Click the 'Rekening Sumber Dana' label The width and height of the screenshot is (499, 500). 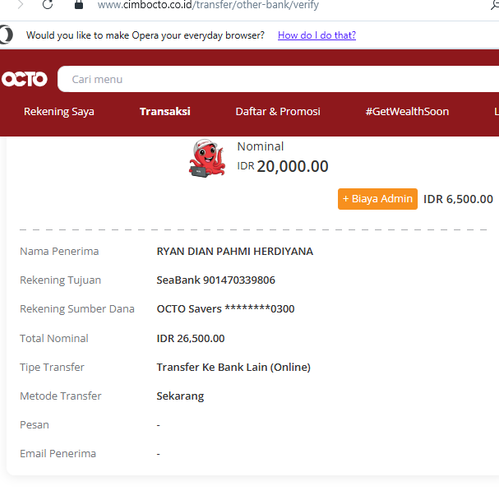[77, 309]
